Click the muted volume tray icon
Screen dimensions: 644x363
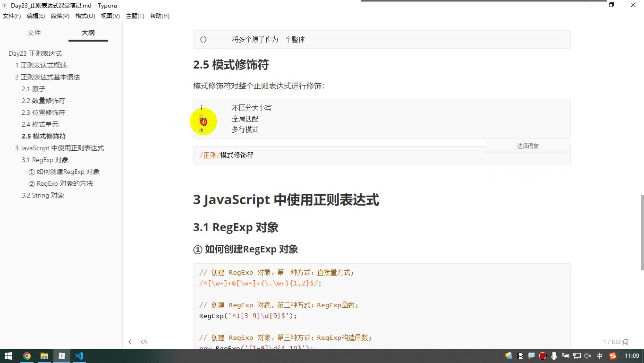tap(588, 356)
